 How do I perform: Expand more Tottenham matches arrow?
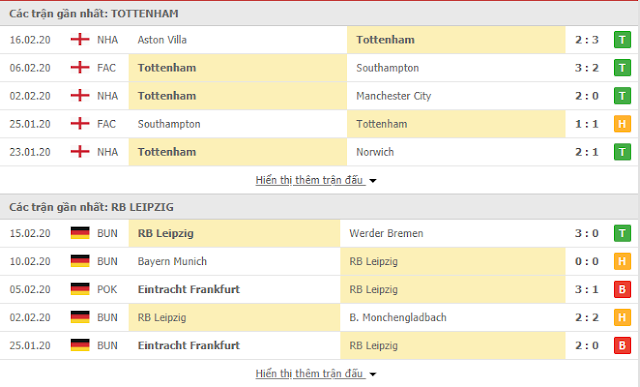click(x=373, y=181)
